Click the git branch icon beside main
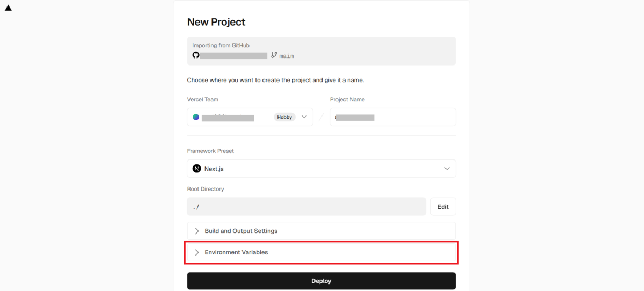This screenshot has height=291, width=644. tap(274, 55)
